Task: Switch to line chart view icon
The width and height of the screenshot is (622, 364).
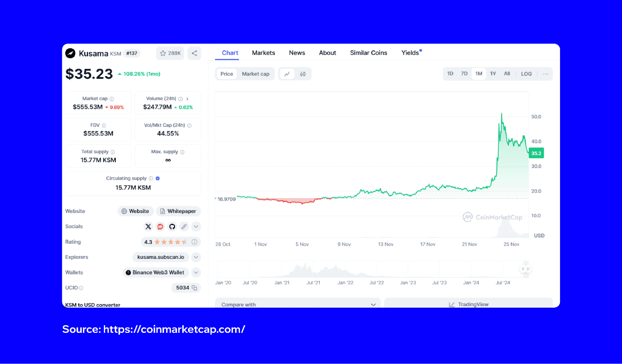Action: click(287, 74)
